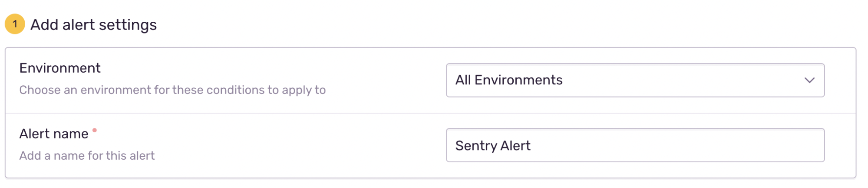Select the Environment settings row
Screen dimensions: 868x188
tap(430, 81)
